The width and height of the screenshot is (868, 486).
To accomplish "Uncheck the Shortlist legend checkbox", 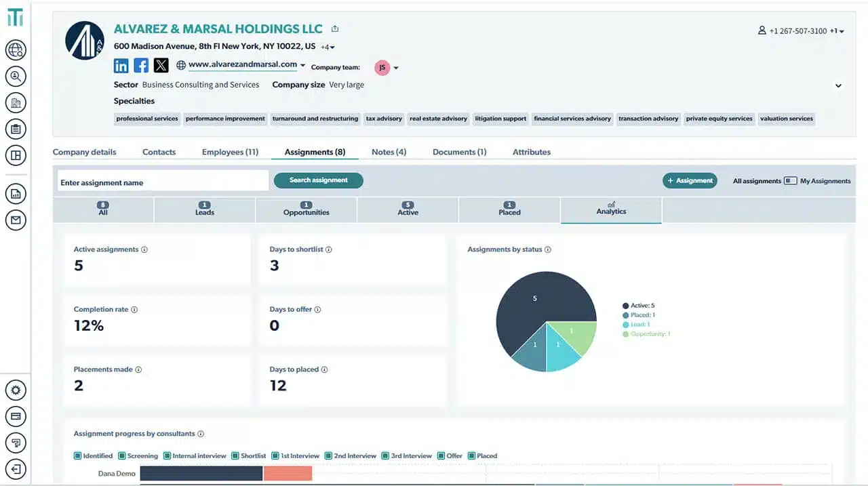I will (235, 456).
